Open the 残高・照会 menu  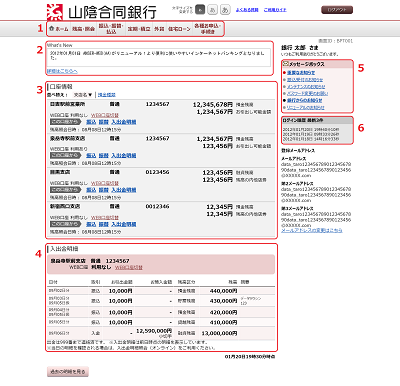(x=83, y=29)
